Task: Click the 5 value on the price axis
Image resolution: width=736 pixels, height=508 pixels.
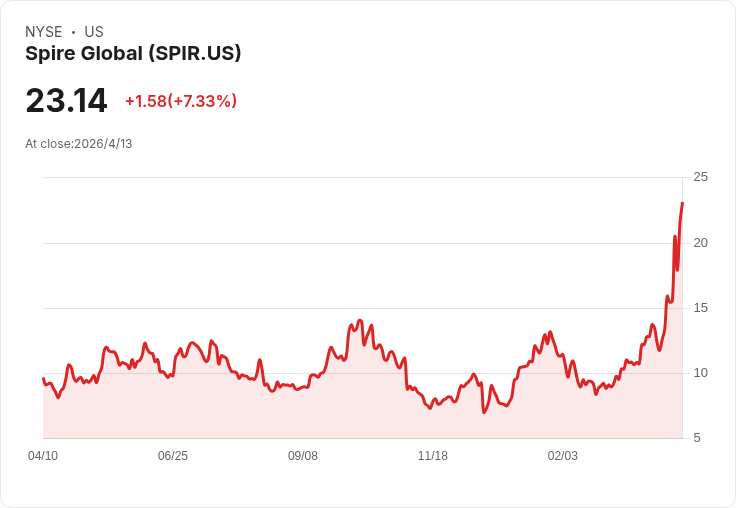Action: coord(697,438)
